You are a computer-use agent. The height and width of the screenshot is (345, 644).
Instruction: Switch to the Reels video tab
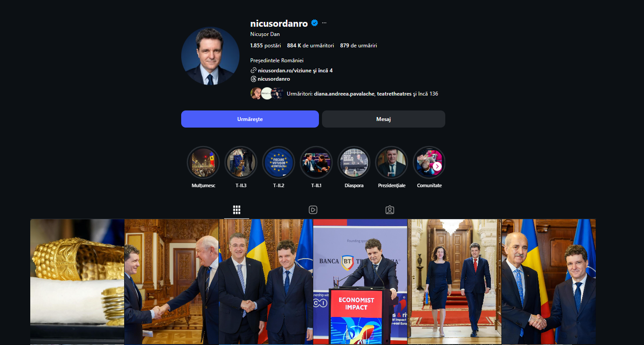[313, 210]
